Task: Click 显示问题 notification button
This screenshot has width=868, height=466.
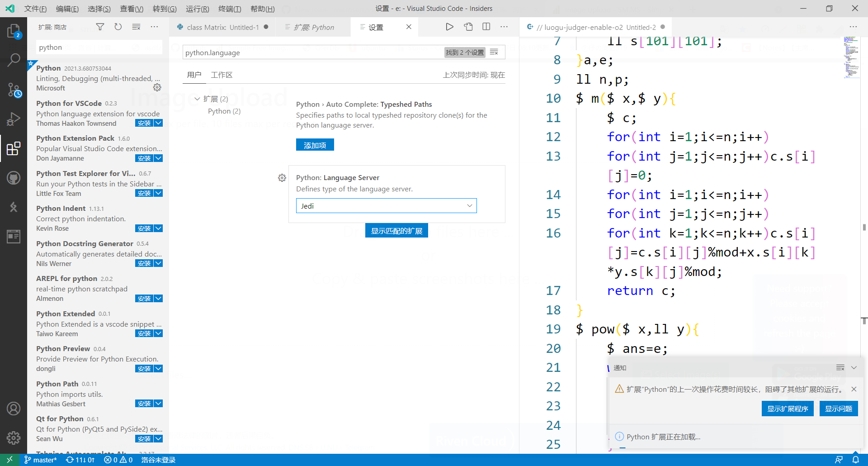Action: (839, 409)
